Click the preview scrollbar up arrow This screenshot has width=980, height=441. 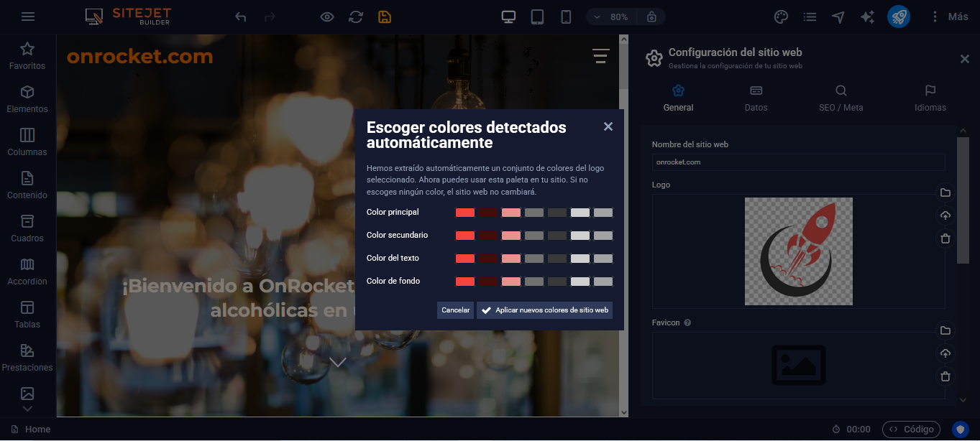[623, 40]
